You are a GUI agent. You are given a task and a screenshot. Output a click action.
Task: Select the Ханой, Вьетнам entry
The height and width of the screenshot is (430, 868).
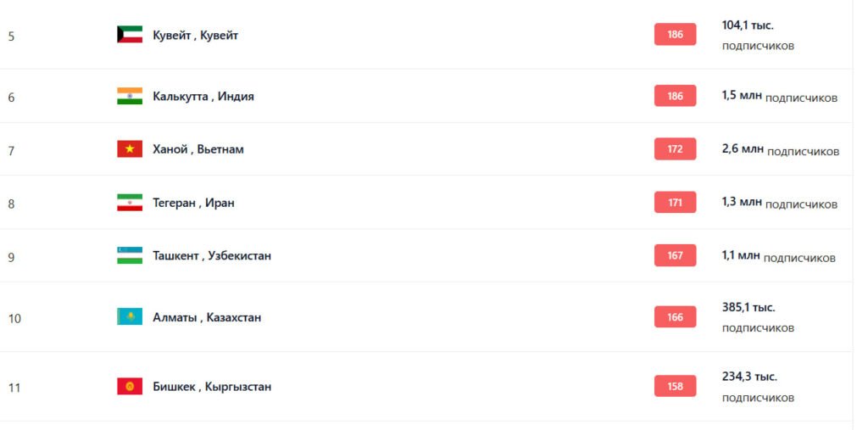click(x=198, y=149)
